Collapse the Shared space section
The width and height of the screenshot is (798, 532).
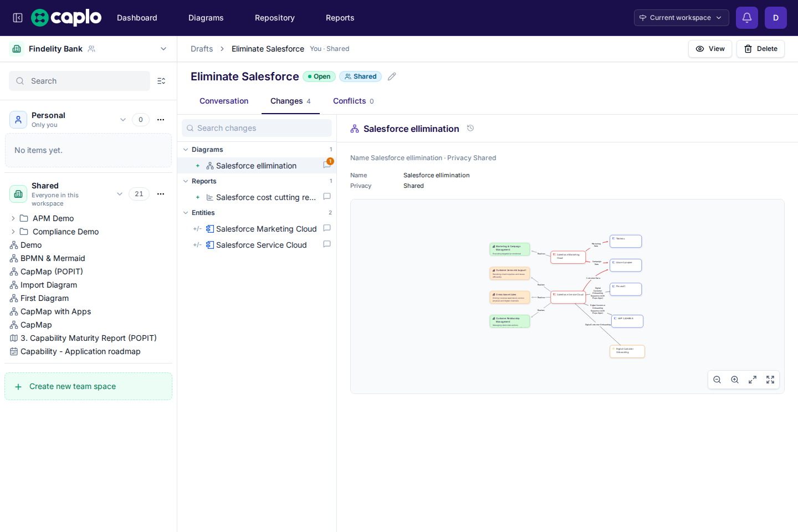coord(120,194)
